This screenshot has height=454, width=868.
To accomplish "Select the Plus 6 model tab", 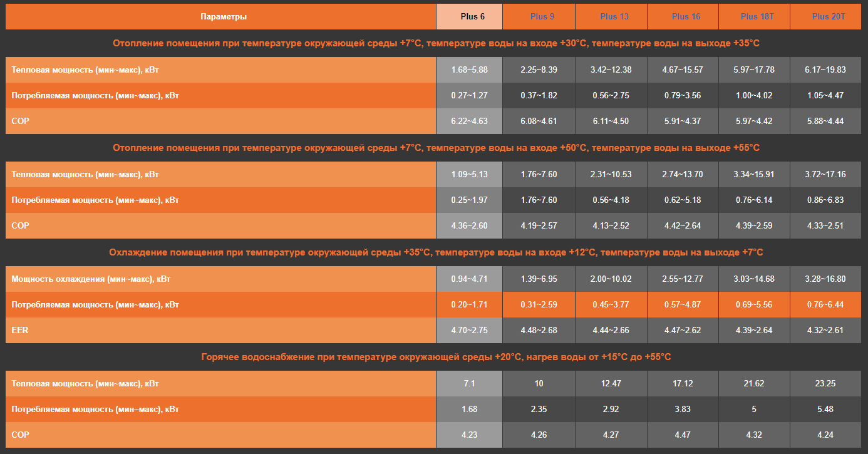I will [469, 17].
